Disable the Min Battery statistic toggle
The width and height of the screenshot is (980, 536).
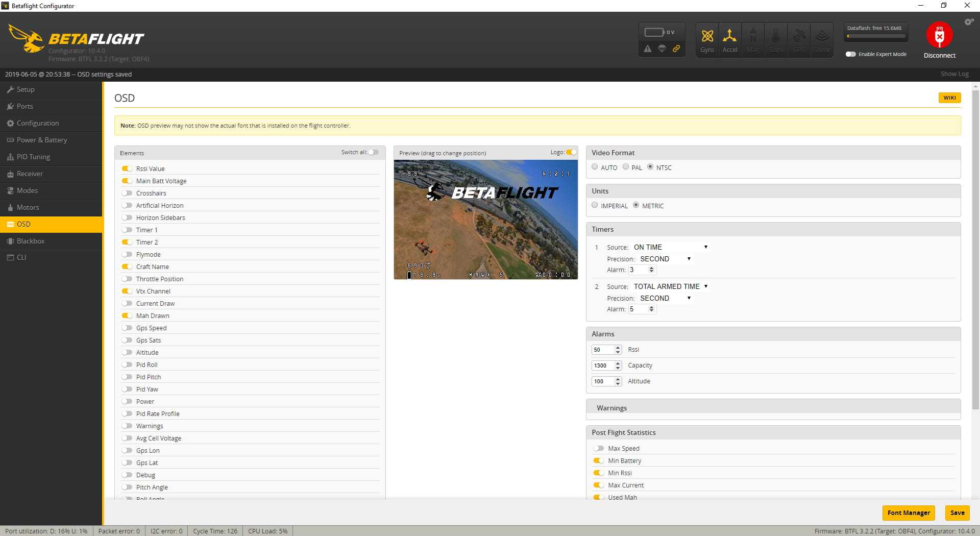598,460
